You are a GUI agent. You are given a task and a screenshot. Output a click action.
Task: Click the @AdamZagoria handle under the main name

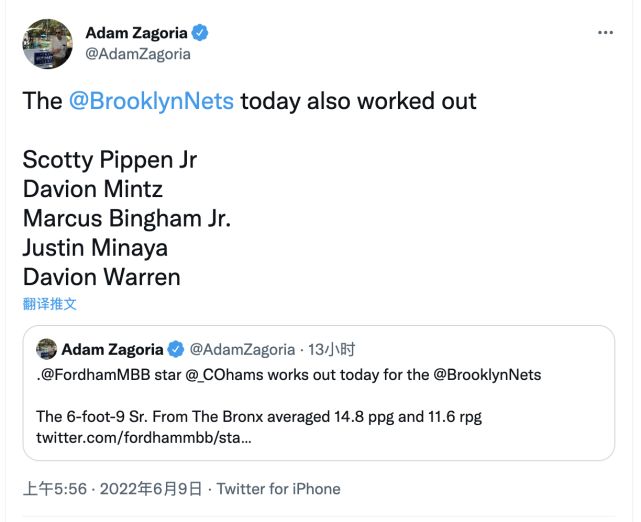[137, 54]
